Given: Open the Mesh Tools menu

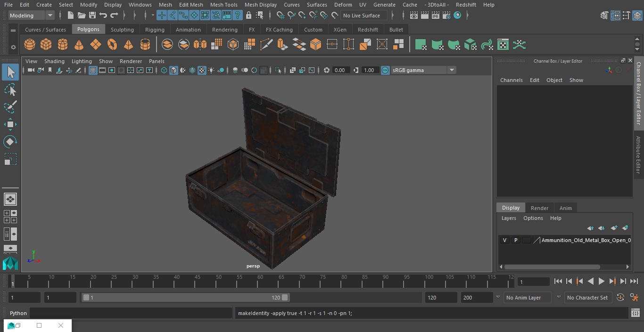Looking at the screenshot, I should [223, 5].
